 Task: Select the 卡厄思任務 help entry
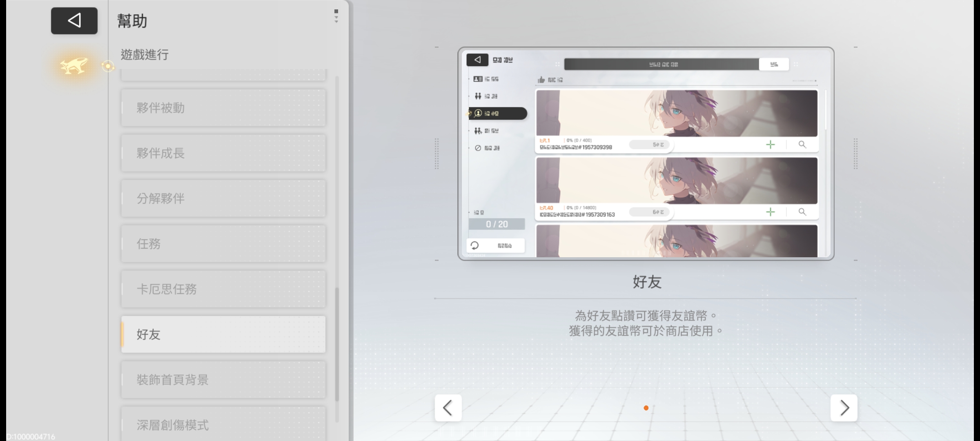pos(223,289)
